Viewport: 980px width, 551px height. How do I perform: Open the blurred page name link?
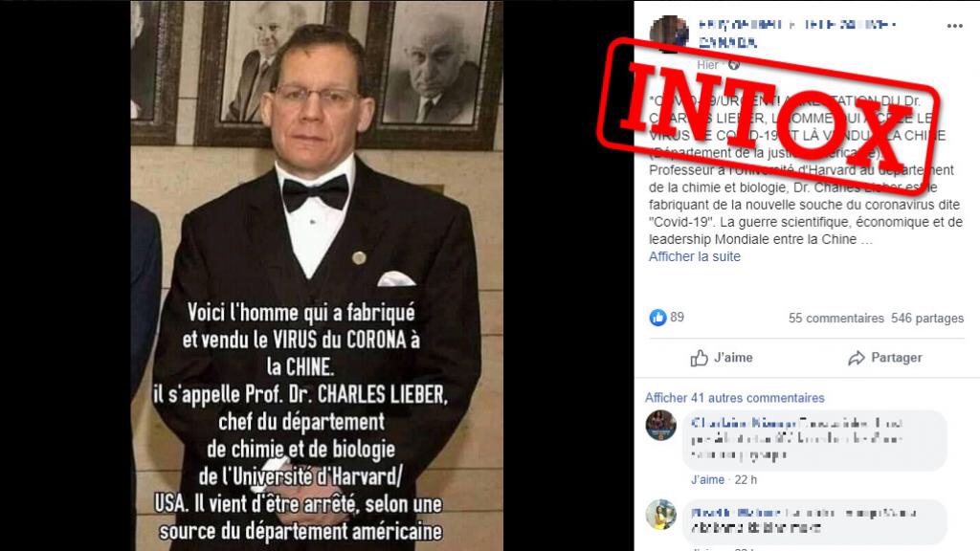click(x=797, y=33)
